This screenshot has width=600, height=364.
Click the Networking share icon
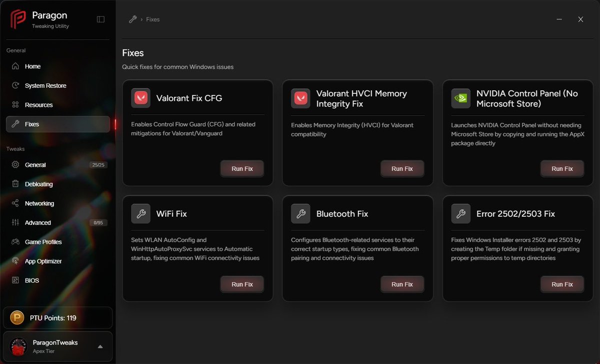click(15, 203)
